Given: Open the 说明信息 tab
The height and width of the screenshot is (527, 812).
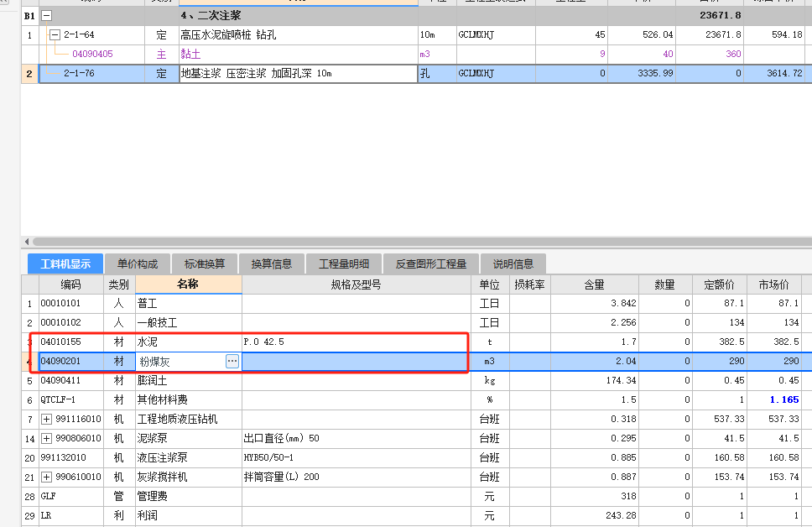Looking at the screenshot, I should 513,263.
